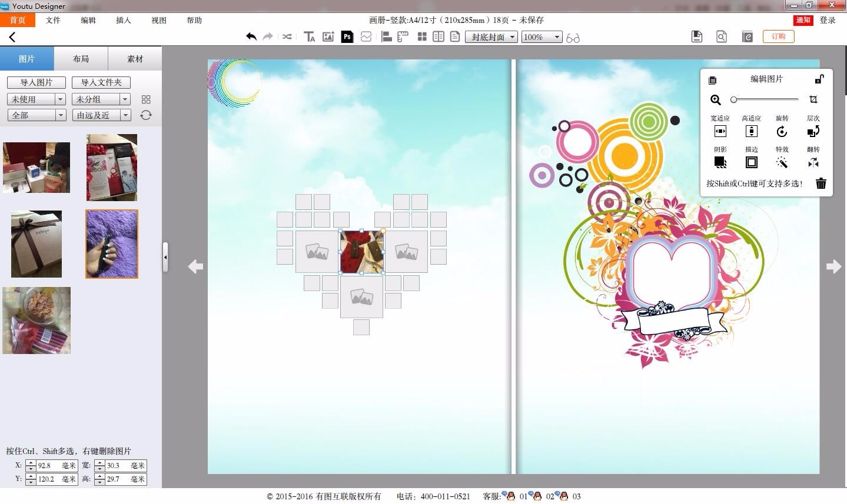Viewport: 847px width, 504px height.
Task: Open the 未使用 filter dropdown
Action: 36,99
